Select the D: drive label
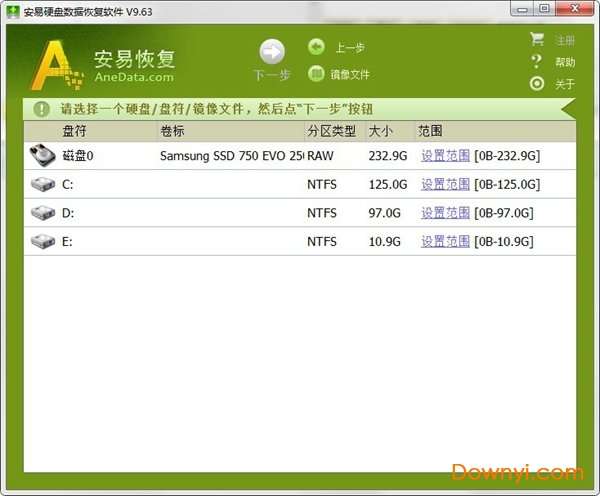Image resolution: width=600 pixels, height=496 pixels. [x=68, y=213]
